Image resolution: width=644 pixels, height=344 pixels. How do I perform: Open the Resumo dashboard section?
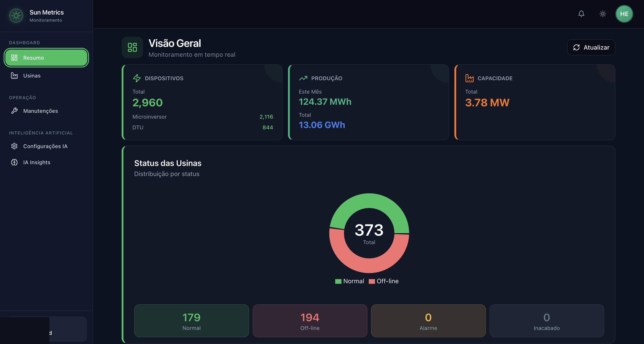[46, 57]
